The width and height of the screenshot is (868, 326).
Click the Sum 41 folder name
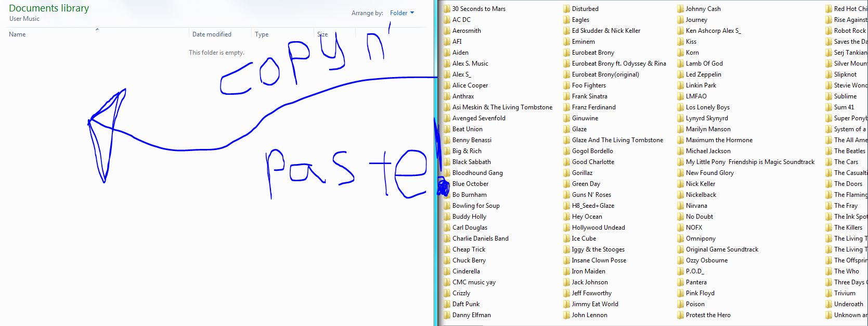(x=844, y=107)
